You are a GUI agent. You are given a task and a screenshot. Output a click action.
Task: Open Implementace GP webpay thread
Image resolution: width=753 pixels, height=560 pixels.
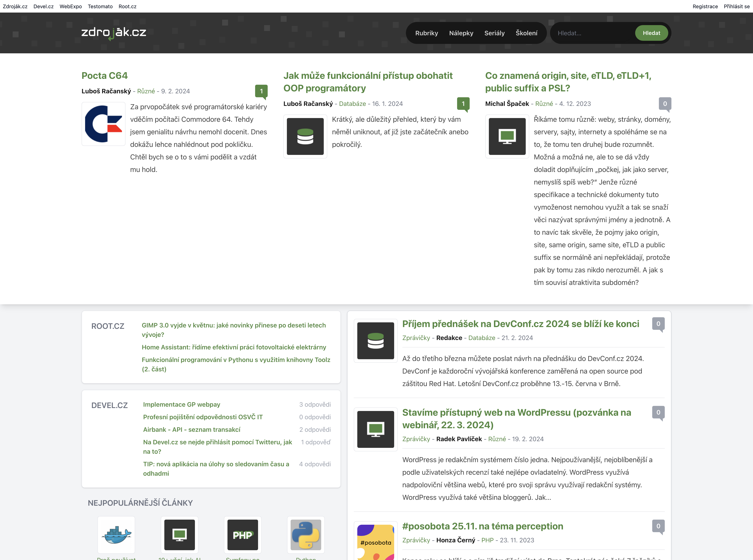click(181, 404)
